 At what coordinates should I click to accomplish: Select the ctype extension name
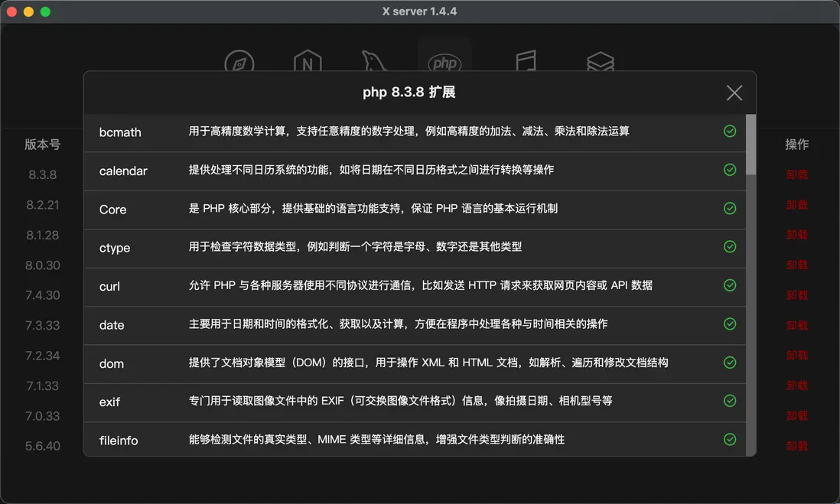[x=115, y=248]
